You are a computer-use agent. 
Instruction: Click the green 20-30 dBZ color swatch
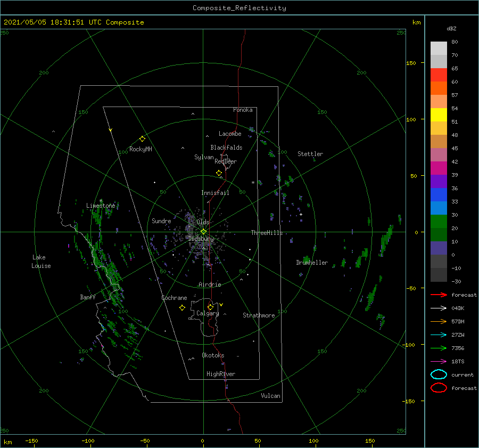439,222
